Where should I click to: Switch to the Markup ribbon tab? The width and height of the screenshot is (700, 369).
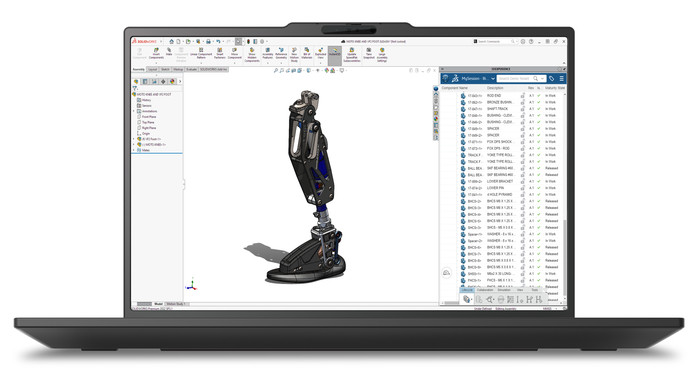(178, 69)
